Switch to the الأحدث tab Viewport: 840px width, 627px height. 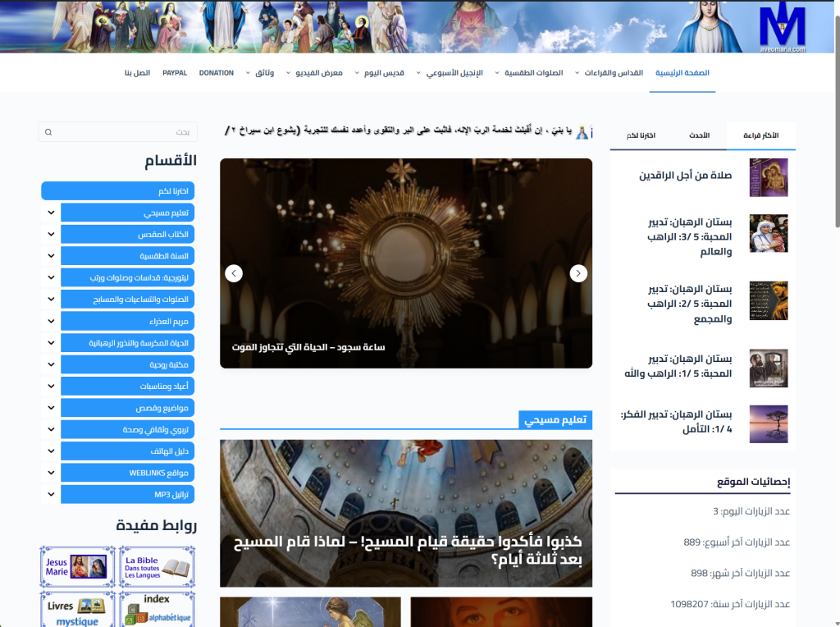(696, 135)
